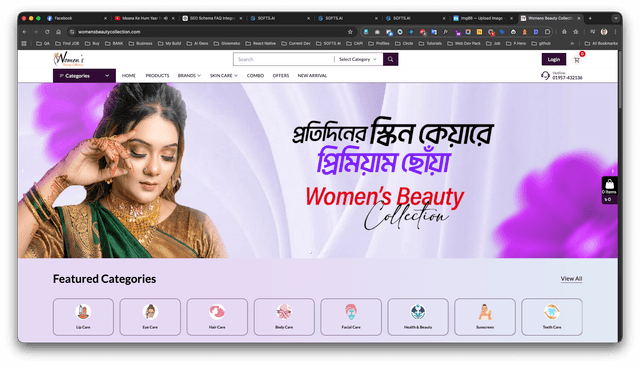
Task: Reload the page with the refresh icon
Action: click(47, 32)
